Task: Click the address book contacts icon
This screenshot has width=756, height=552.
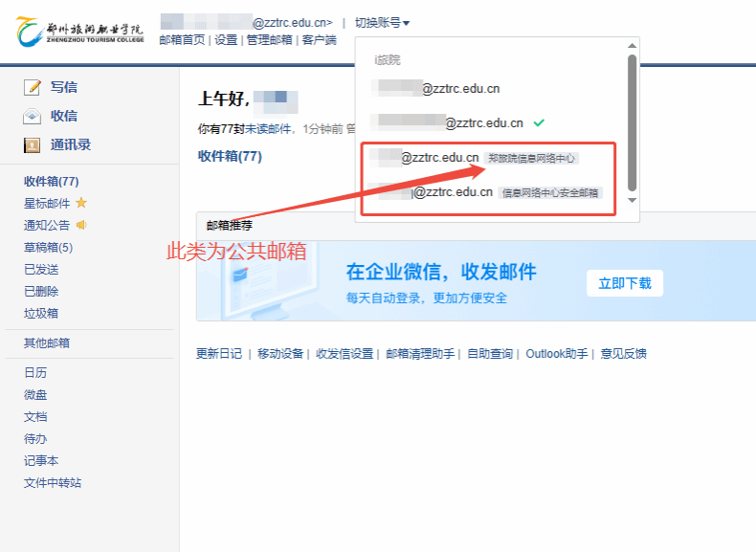Action: [x=33, y=145]
